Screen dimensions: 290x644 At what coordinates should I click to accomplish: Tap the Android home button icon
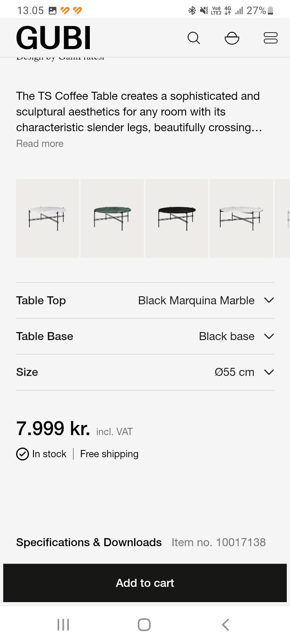coord(144,625)
